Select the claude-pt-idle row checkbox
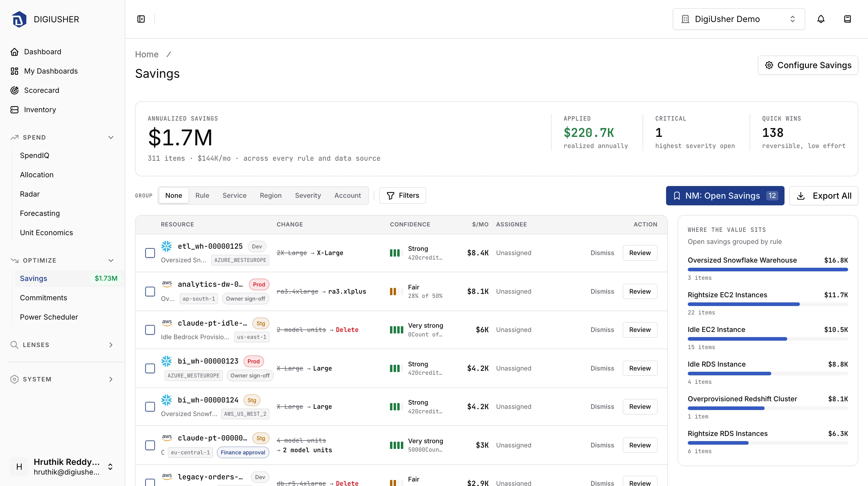The width and height of the screenshot is (868, 486). [x=150, y=330]
